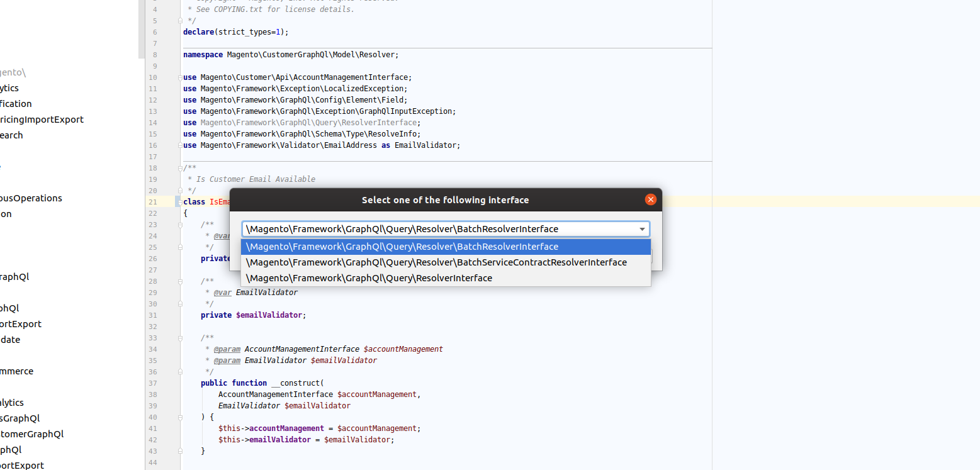Toggle fold marker at line 20

pos(180,191)
